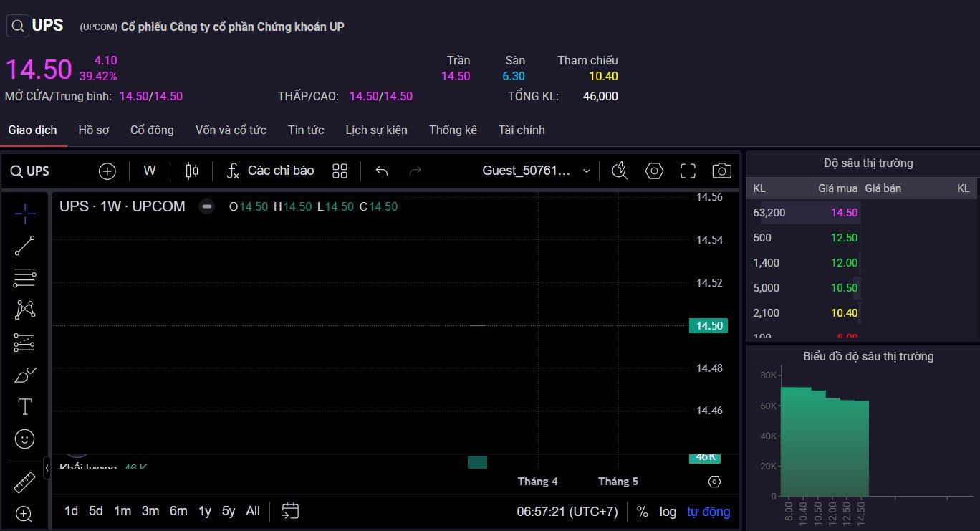Open the 'Các chỉ báo' indicators panel
The width and height of the screenshot is (980, 531).
(x=270, y=171)
